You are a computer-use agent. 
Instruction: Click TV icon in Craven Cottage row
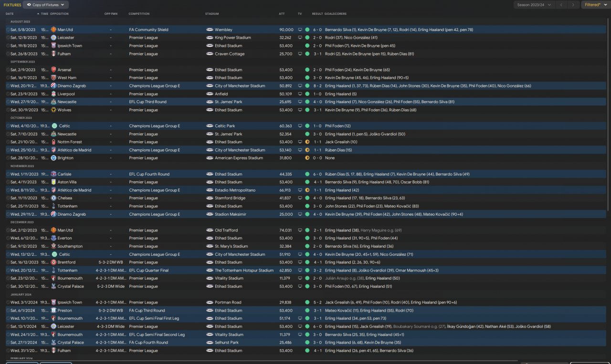[300, 54]
